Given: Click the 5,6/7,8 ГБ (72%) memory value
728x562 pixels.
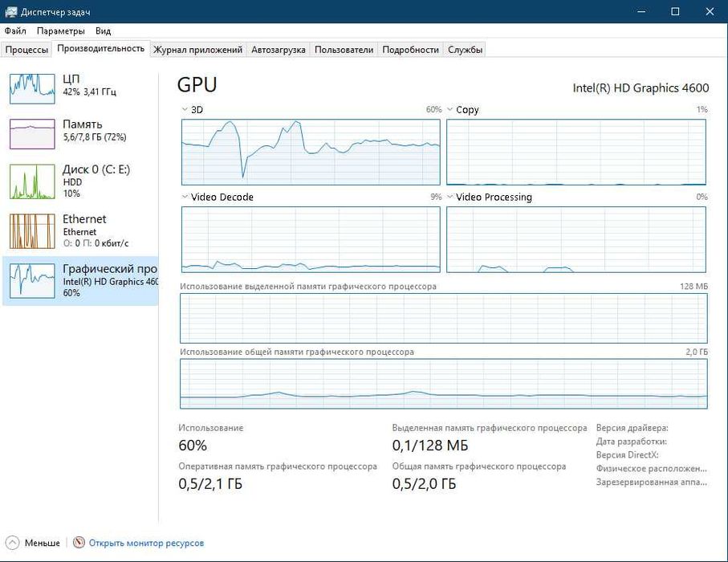Looking at the screenshot, I should 95,137.
